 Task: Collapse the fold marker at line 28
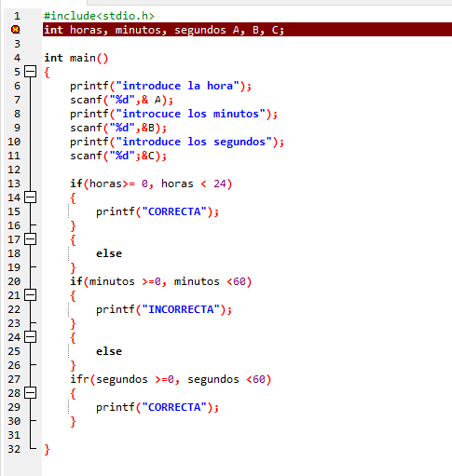coord(30,393)
